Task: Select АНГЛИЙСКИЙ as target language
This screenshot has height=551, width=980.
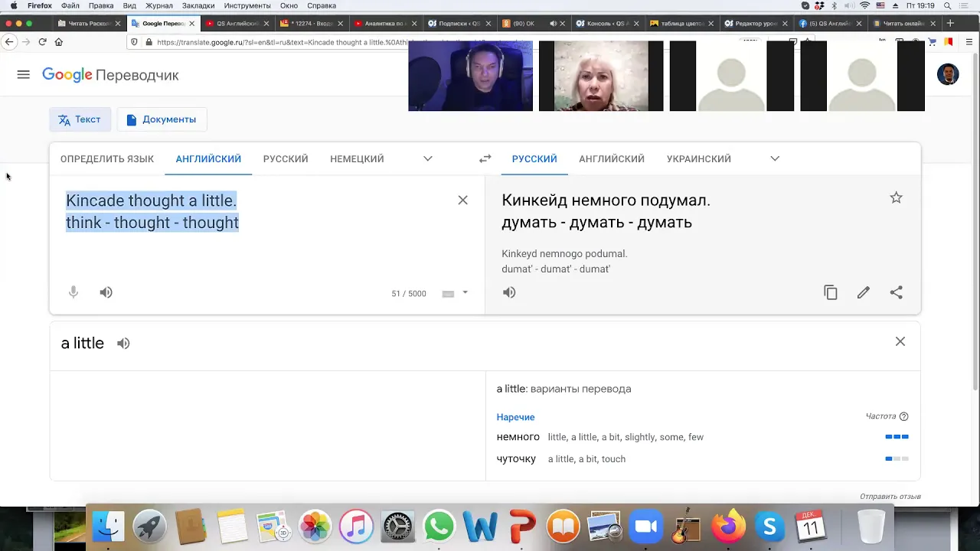Action: point(612,158)
